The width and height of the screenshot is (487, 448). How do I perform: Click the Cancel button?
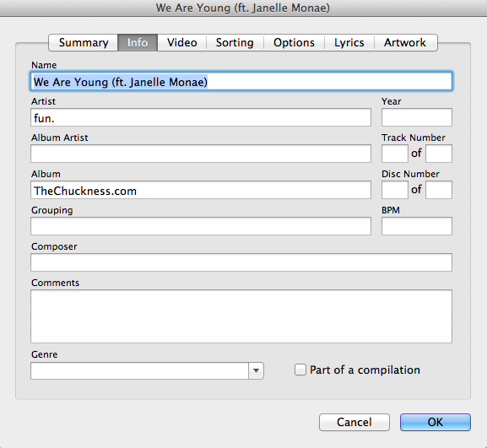tap(354, 422)
